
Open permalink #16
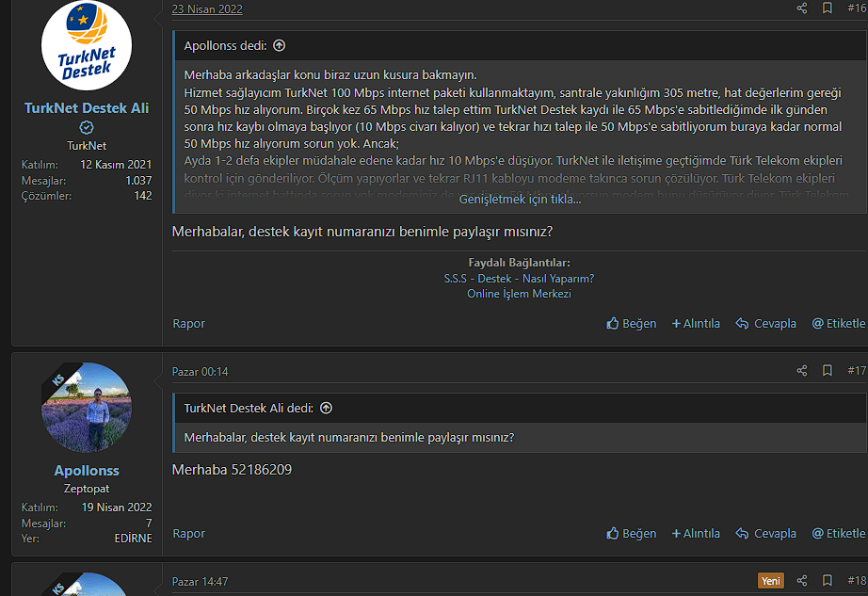[857, 8]
